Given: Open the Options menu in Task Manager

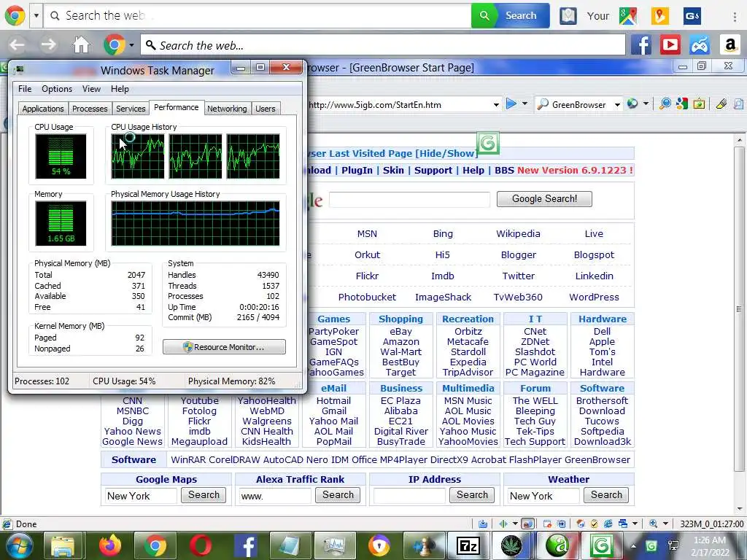Looking at the screenshot, I should pyautogui.click(x=57, y=89).
